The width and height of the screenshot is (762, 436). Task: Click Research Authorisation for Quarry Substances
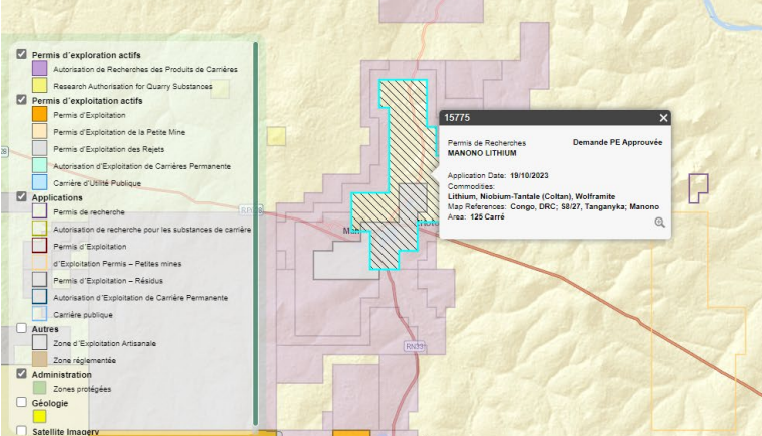tap(133, 87)
